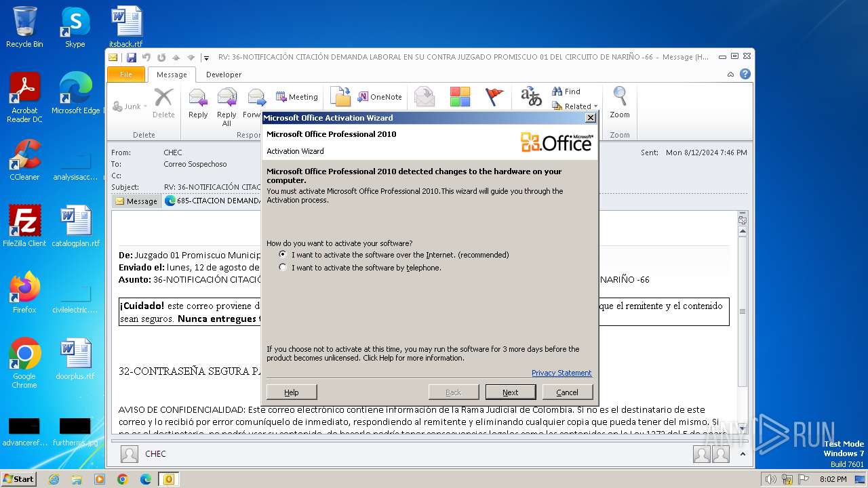Open Outlook Help question mark
Viewport: 868px width, 488px height.
pyautogui.click(x=745, y=75)
